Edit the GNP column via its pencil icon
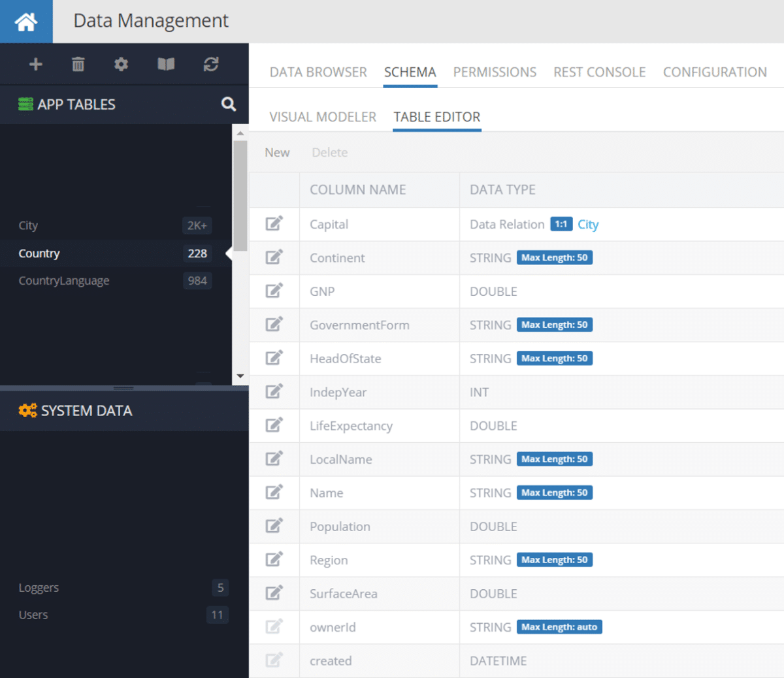The image size is (784, 678). click(274, 291)
